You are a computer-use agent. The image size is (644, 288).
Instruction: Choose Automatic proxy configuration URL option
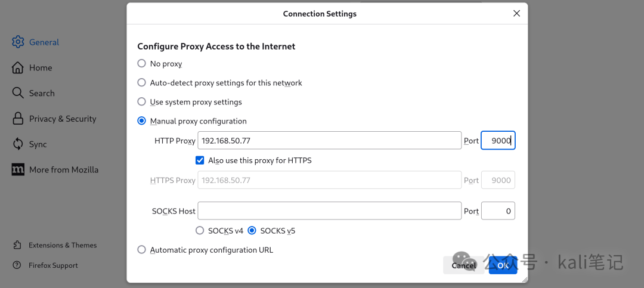[142, 250]
